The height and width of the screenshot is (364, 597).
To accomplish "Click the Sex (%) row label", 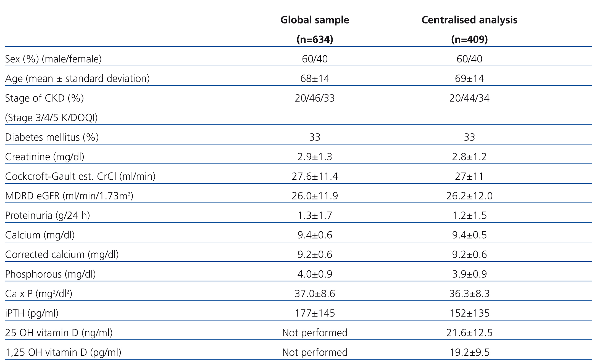I will click(x=53, y=59).
